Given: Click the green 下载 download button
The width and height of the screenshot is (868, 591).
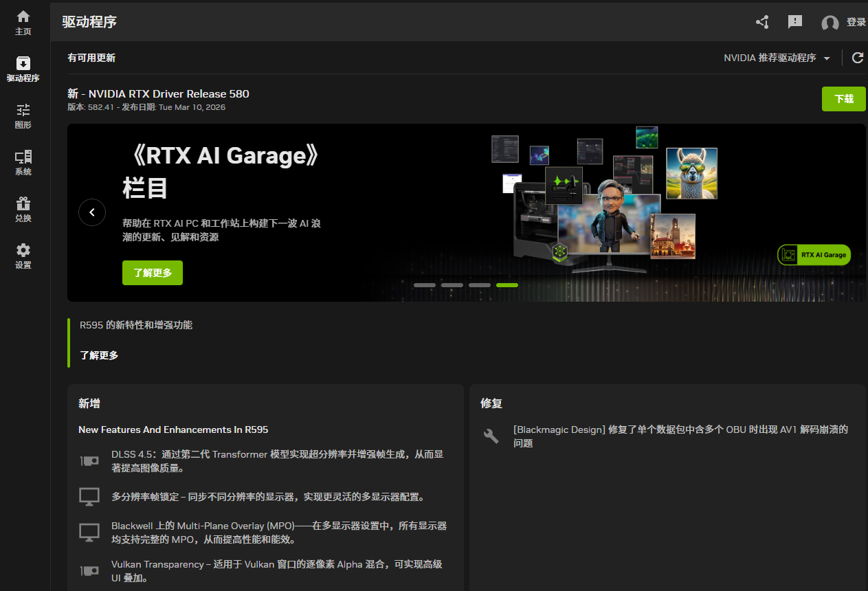Looking at the screenshot, I should point(844,99).
